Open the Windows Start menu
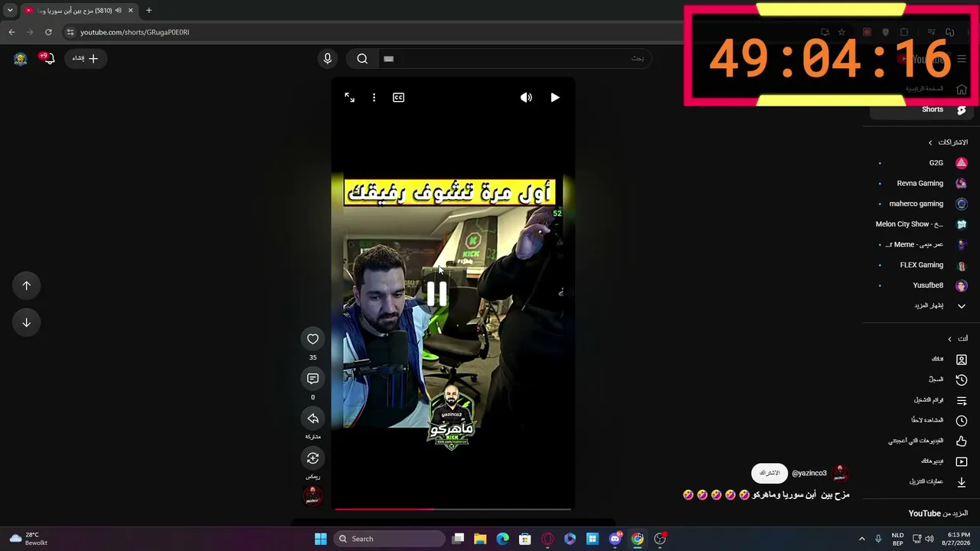This screenshot has width=980, height=551. 321,539
